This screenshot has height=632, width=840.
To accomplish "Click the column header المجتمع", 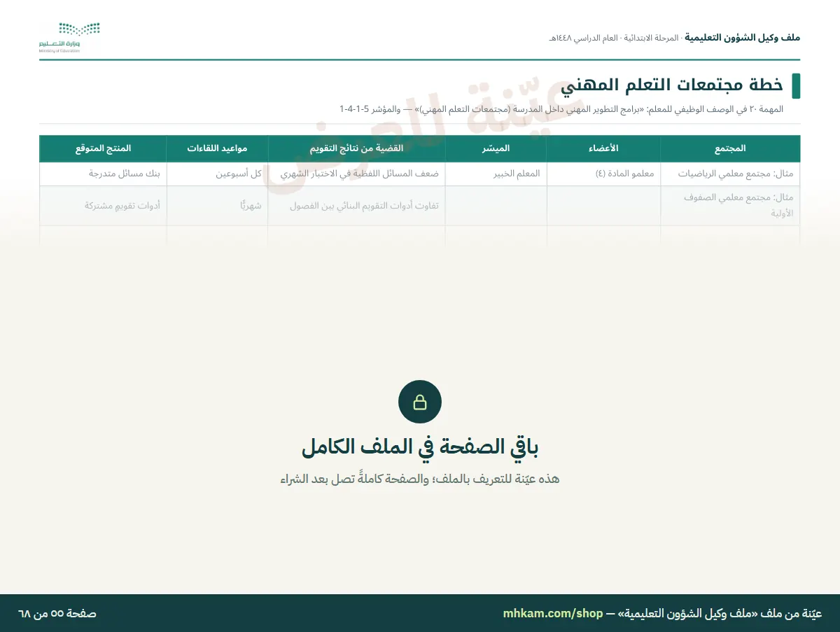I will (730, 148).
